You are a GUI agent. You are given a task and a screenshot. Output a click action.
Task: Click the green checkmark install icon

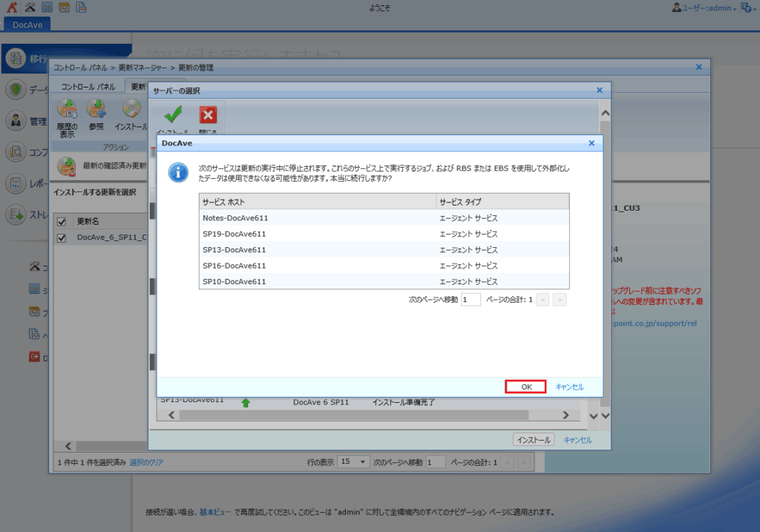click(x=173, y=115)
